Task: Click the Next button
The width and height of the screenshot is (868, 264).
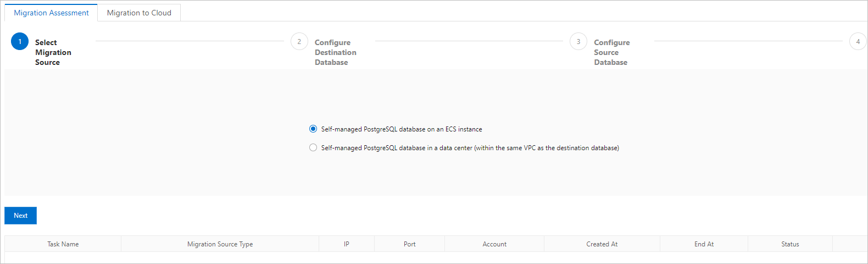Action: point(21,216)
